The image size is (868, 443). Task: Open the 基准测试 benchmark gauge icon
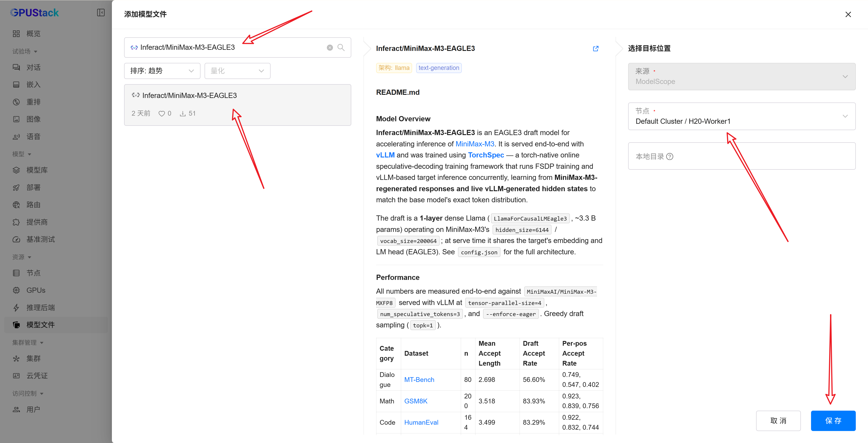coord(16,240)
